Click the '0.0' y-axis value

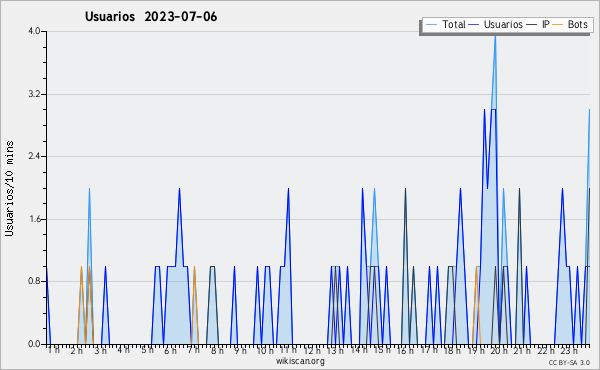point(34,344)
